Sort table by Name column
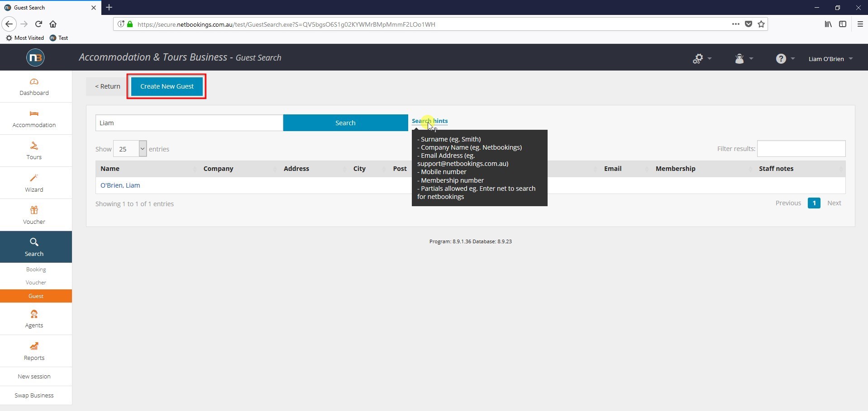Screen dimensions: 868x411 pyautogui.click(x=147, y=169)
